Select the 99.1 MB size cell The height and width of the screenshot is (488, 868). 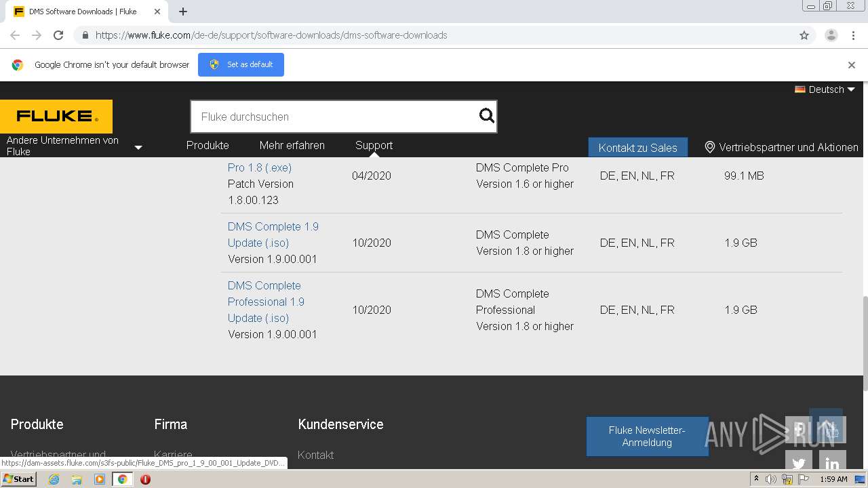click(x=744, y=176)
